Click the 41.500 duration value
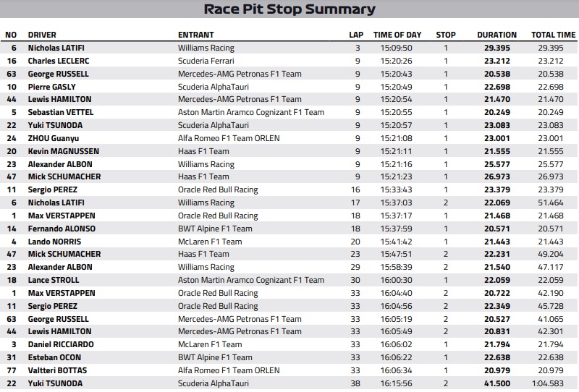Image resolution: width=579 pixels, height=392 pixels. pos(497,383)
